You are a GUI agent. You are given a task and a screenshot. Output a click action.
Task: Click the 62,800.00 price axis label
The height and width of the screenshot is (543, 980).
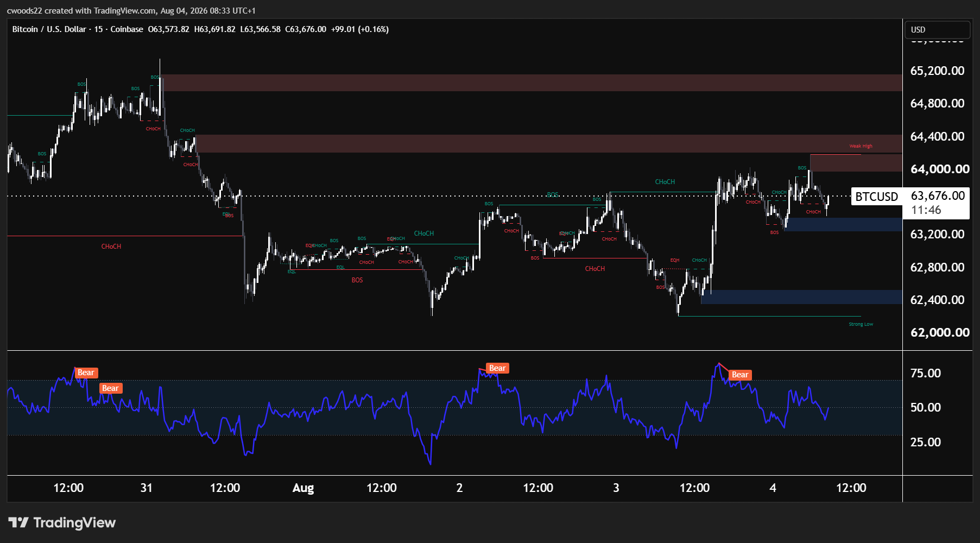937,267
